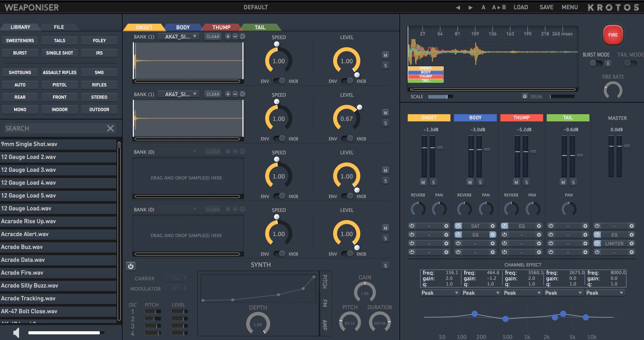The width and height of the screenshot is (644, 340).
Task: Toggle fourth bank LEVEL ENV/KNOB switch
Action: [x=347, y=254]
